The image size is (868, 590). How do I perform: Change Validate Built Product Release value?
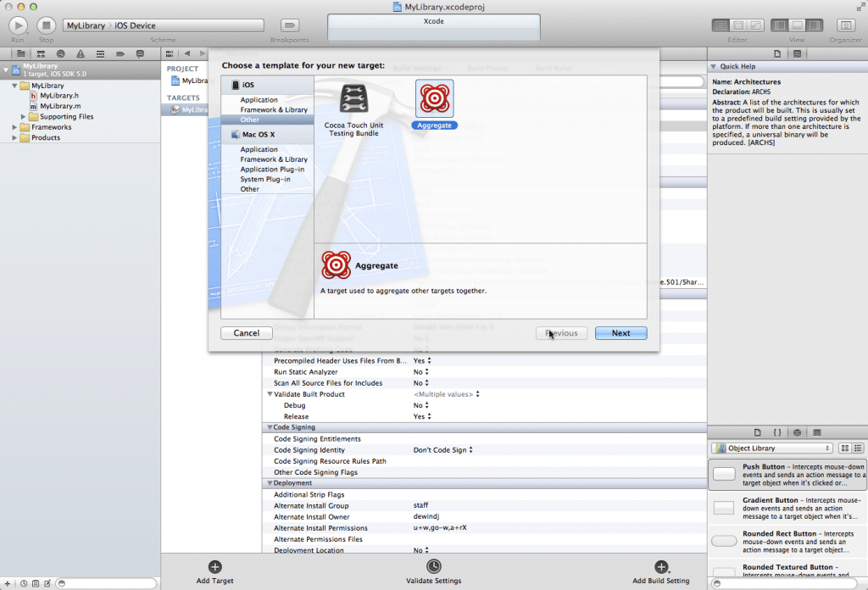tap(422, 416)
